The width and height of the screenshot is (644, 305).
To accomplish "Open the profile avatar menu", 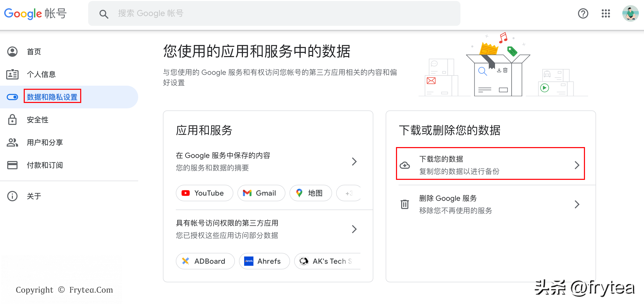I will pyautogui.click(x=630, y=13).
